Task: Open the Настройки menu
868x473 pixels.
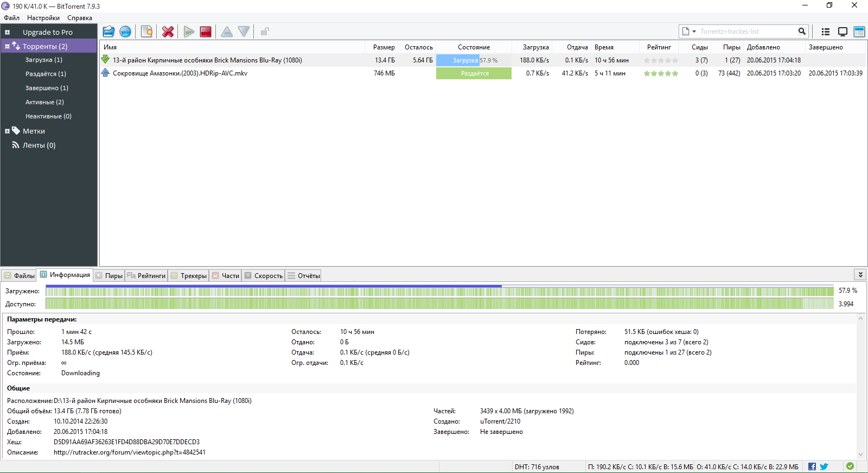Action: pos(43,18)
